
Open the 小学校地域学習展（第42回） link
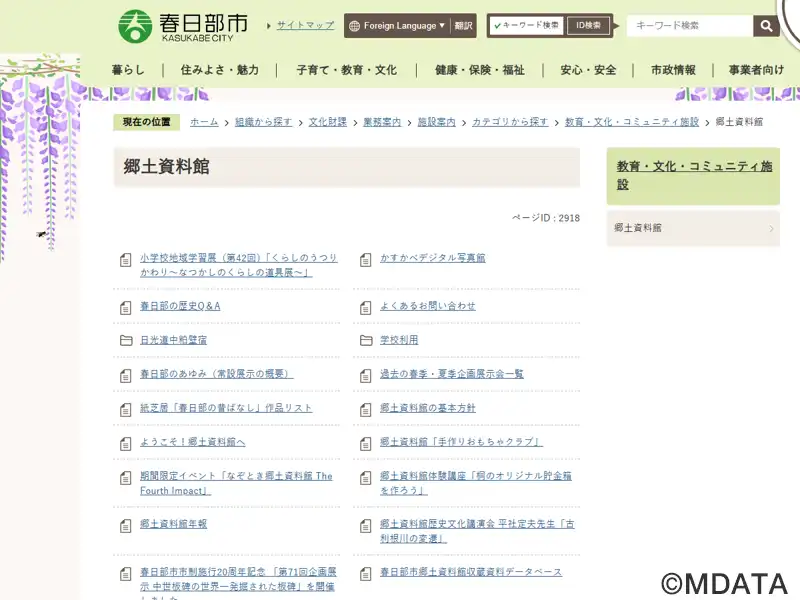239,265
